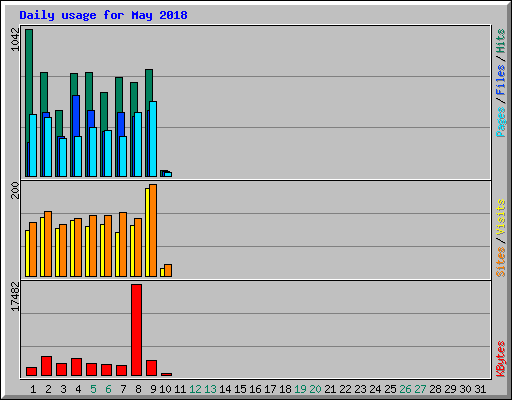The height and width of the screenshot is (400, 512).
Task: Click the green hits bar for day 6
Action: (104, 112)
